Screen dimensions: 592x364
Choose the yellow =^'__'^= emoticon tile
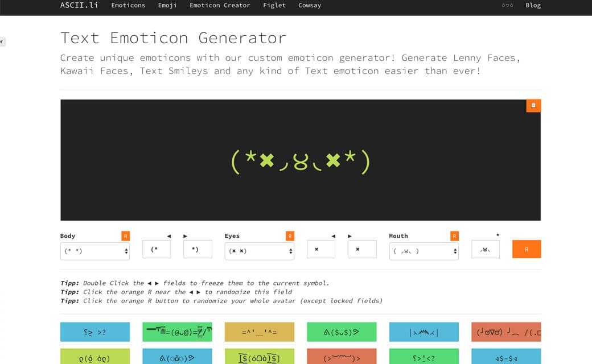[259, 332]
